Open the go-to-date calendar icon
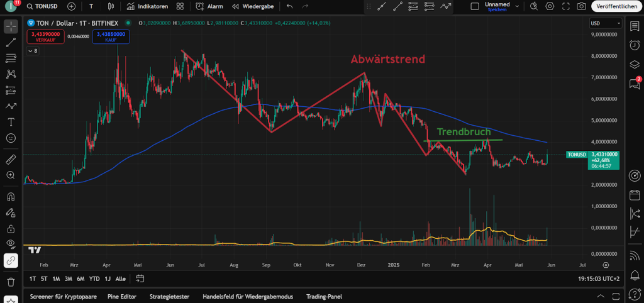Image resolution: width=644 pixels, height=303 pixels. [140, 278]
